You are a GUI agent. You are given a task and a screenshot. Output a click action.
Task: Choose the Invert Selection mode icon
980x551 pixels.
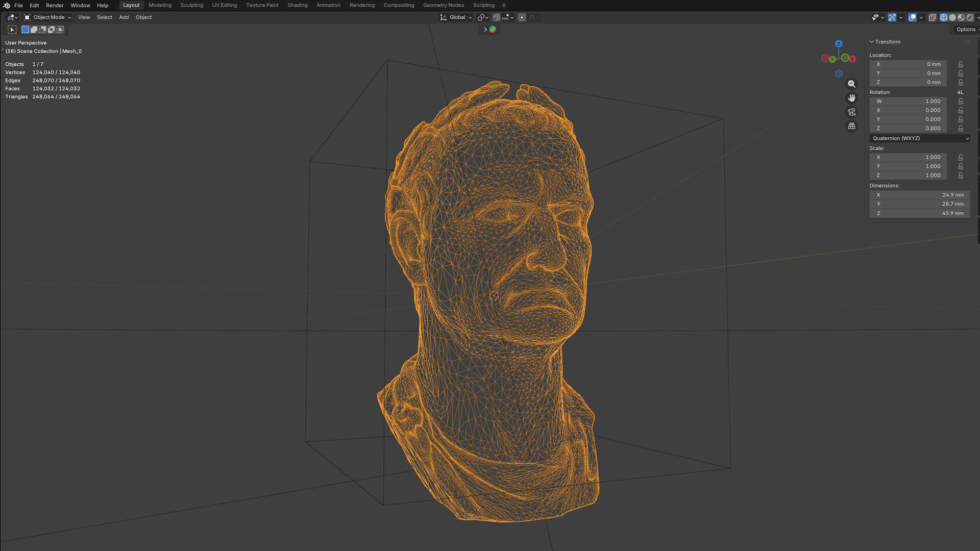pyautogui.click(x=51, y=30)
